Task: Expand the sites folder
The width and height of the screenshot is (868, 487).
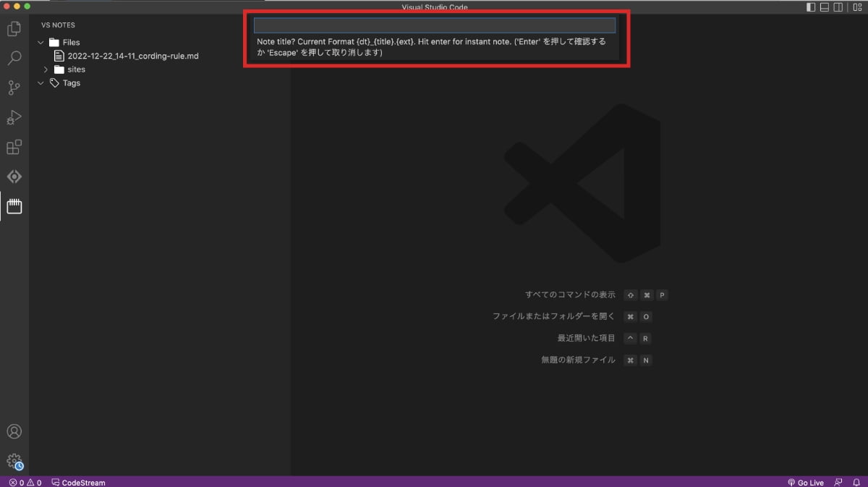Action: point(46,69)
